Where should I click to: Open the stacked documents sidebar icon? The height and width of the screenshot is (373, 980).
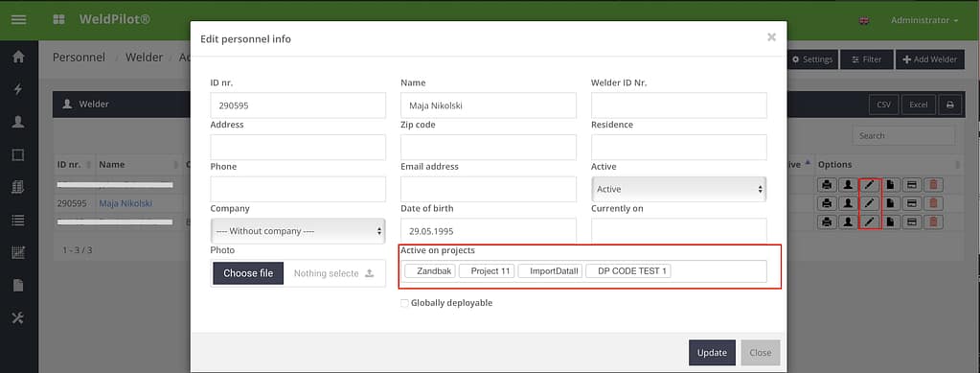(18, 187)
